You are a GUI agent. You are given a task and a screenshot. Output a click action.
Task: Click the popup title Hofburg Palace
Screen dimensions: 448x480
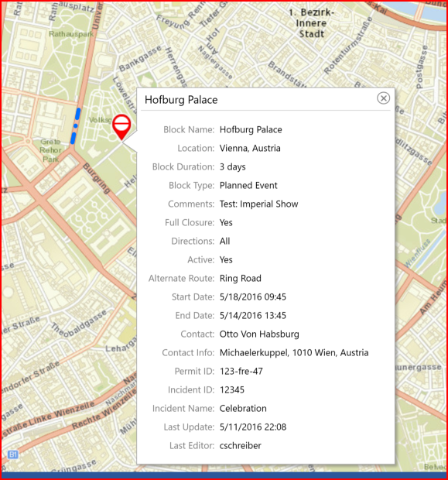[181, 100]
